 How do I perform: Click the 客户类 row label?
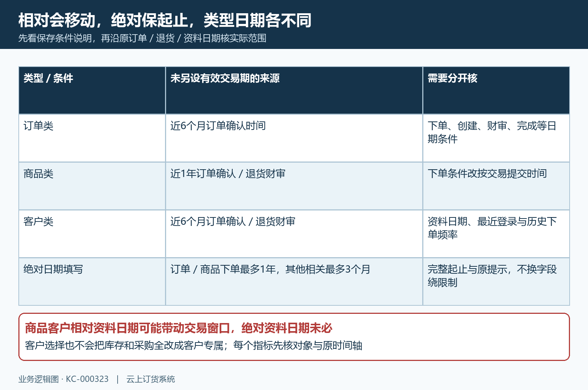(x=92, y=234)
